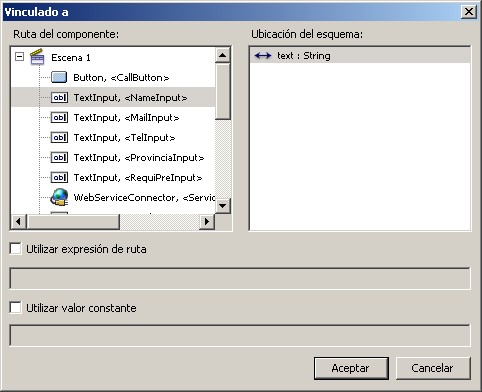Collapse the Escena 1 tree node
Image resolution: width=482 pixels, height=392 pixels.
tap(20, 57)
